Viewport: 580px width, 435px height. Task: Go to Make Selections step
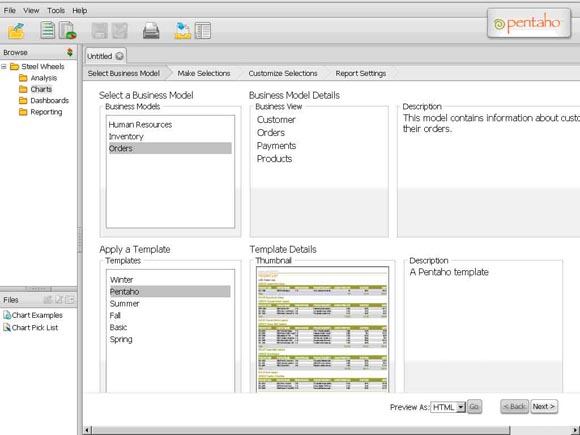point(204,73)
